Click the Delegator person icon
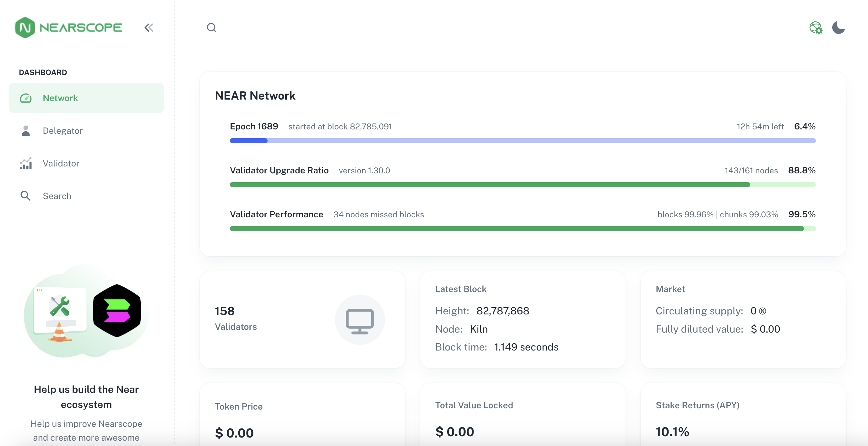868x446 pixels. point(26,131)
